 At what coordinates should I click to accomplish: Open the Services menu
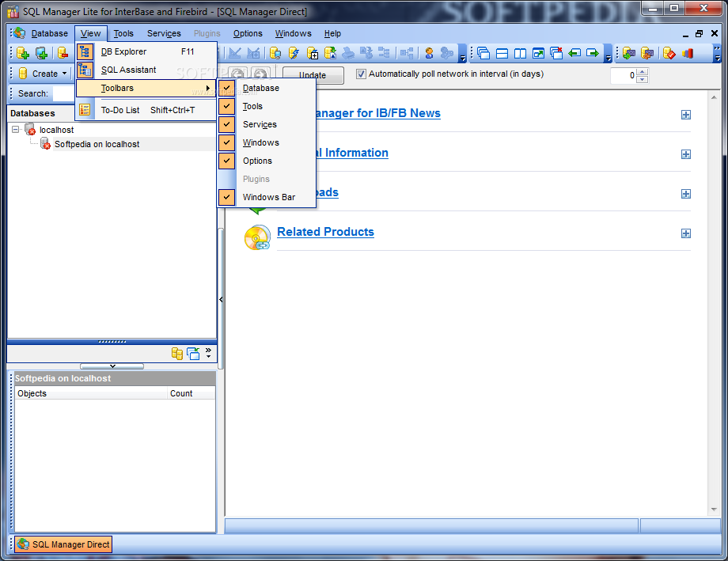click(x=164, y=33)
